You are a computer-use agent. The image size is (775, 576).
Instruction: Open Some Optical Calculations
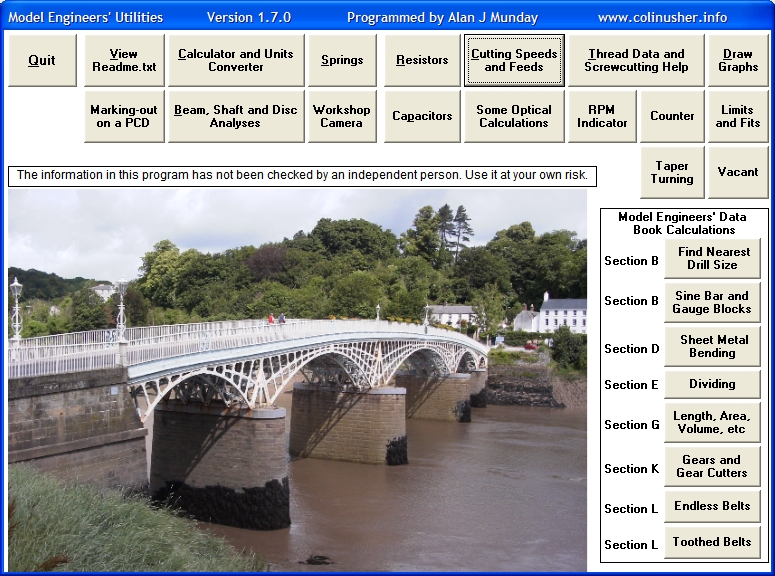pyautogui.click(x=514, y=116)
